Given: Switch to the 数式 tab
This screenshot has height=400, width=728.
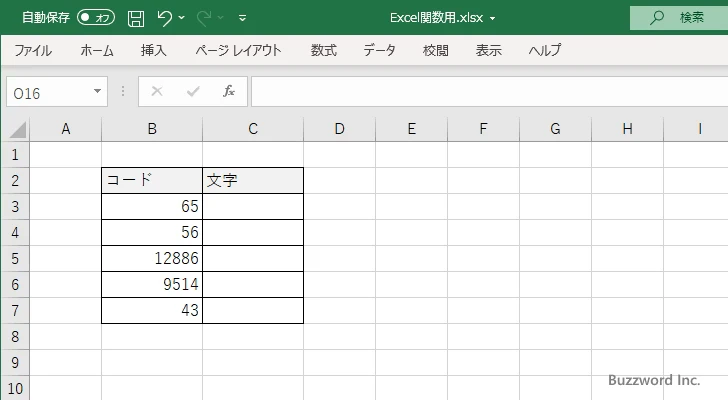Looking at the screenshot, I should point(323,50).
